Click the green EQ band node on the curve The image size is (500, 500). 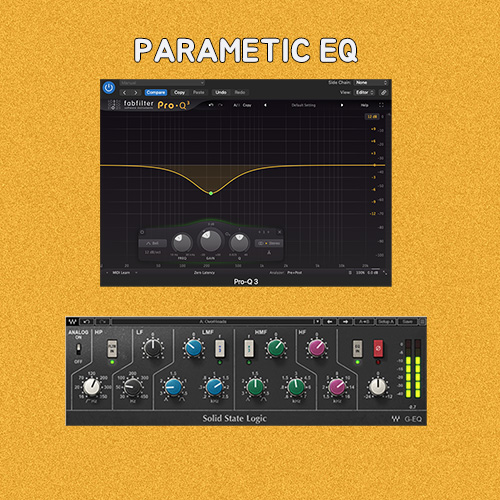211,193
